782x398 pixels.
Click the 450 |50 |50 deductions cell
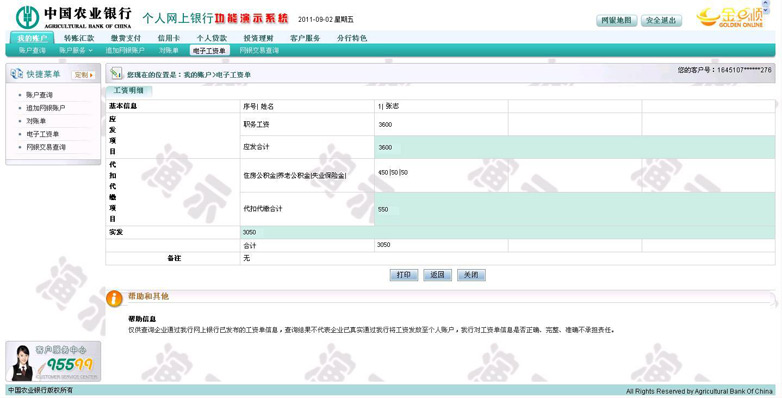pos(441,175)
